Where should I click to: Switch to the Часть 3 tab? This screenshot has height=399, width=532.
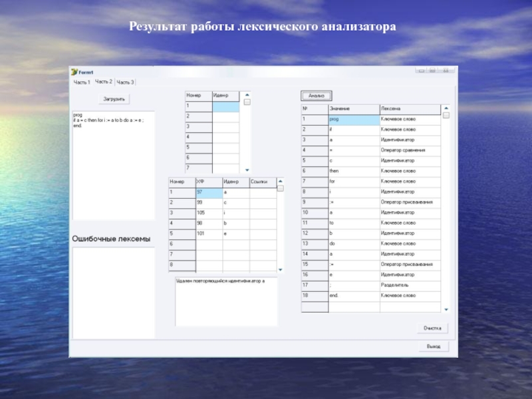(125, 82)
